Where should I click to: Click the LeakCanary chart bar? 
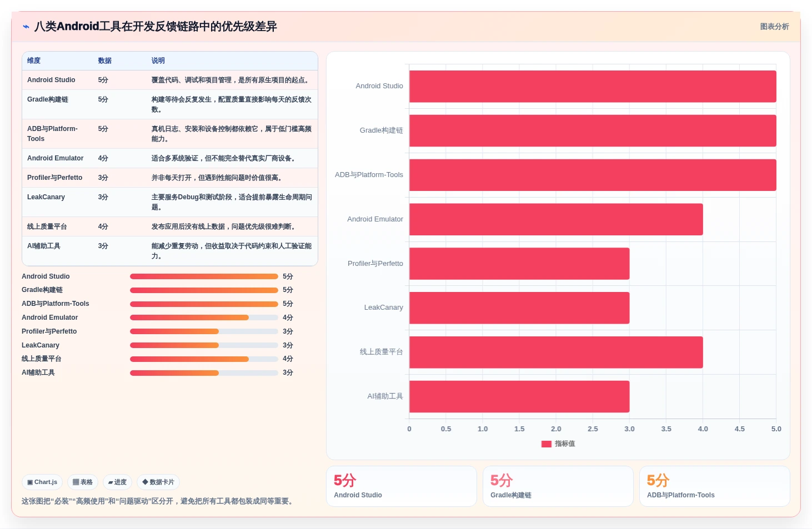click(519, 308)
